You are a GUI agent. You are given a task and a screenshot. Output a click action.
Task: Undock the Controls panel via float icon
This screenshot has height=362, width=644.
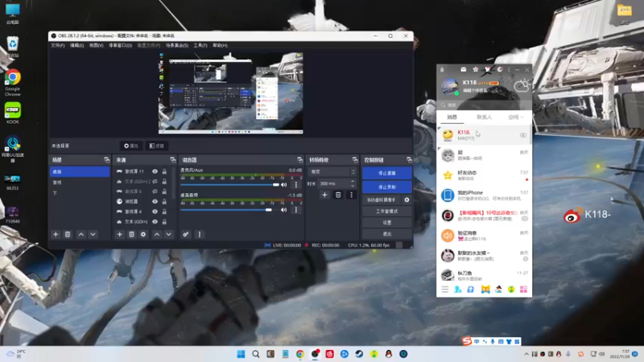coord(409,159)
